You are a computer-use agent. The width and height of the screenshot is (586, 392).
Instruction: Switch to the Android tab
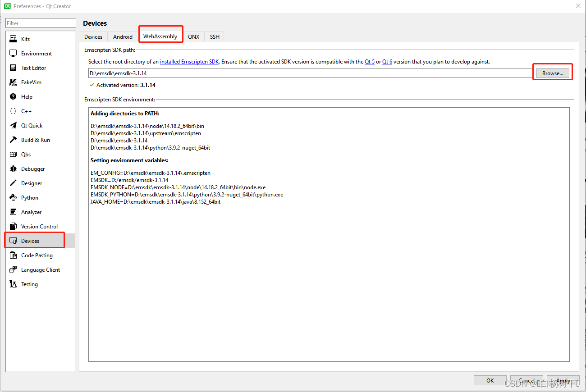click(122, 36)
